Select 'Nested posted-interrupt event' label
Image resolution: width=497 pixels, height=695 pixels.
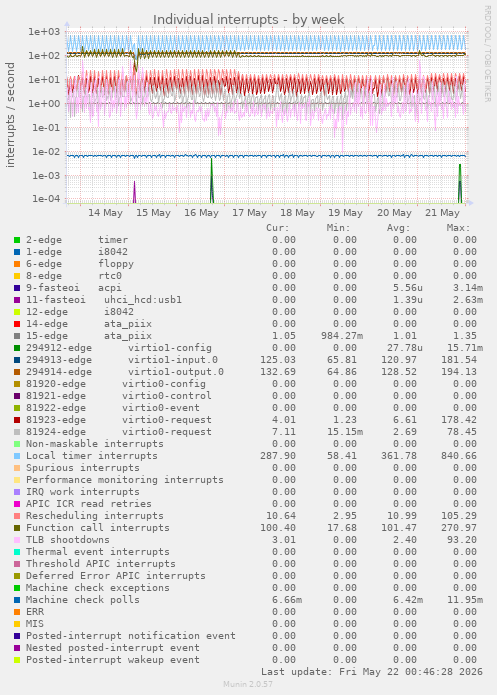tap(113, 648)
